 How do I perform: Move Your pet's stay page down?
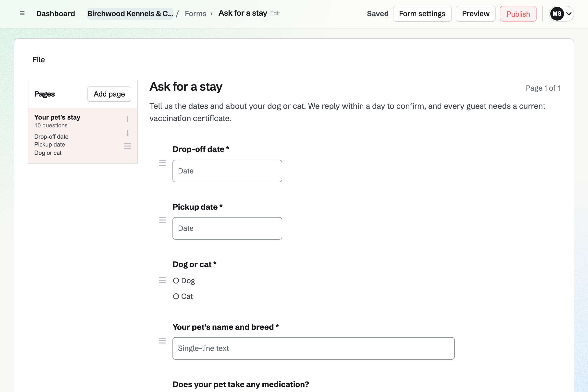click(127, 133)
